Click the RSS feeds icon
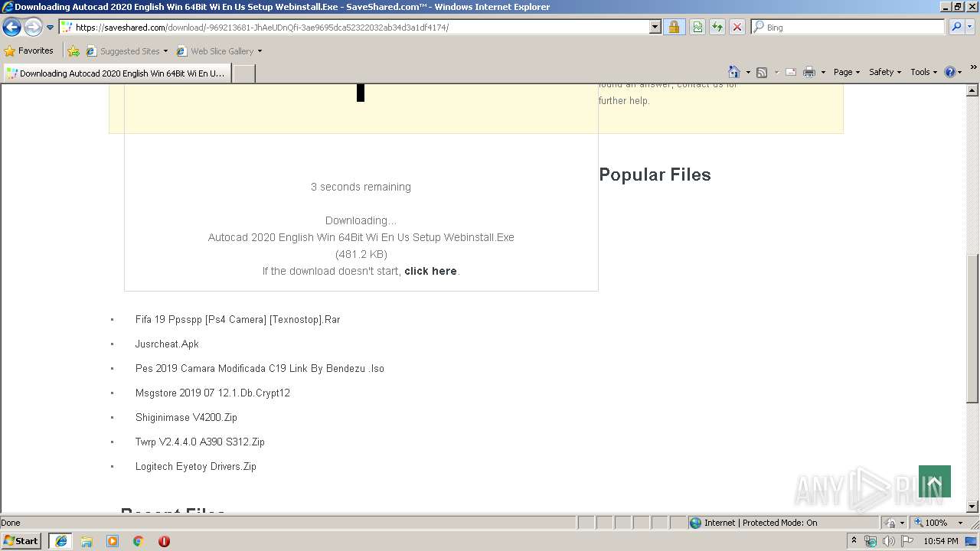Screen dimensions: 980x551 point(762,72)
